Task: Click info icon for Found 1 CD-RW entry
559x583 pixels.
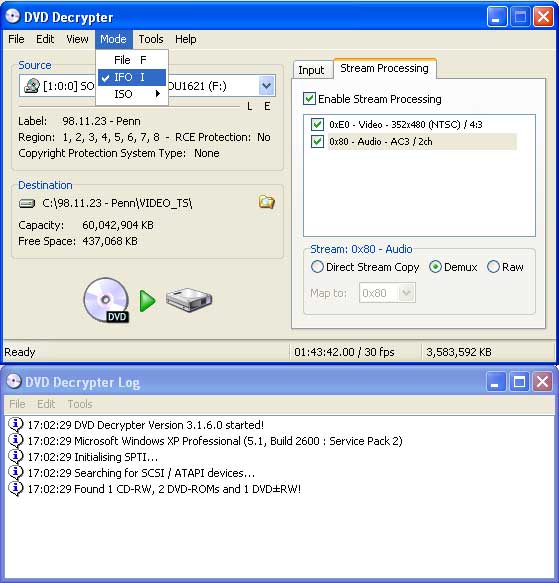Action: pos(16,489)
